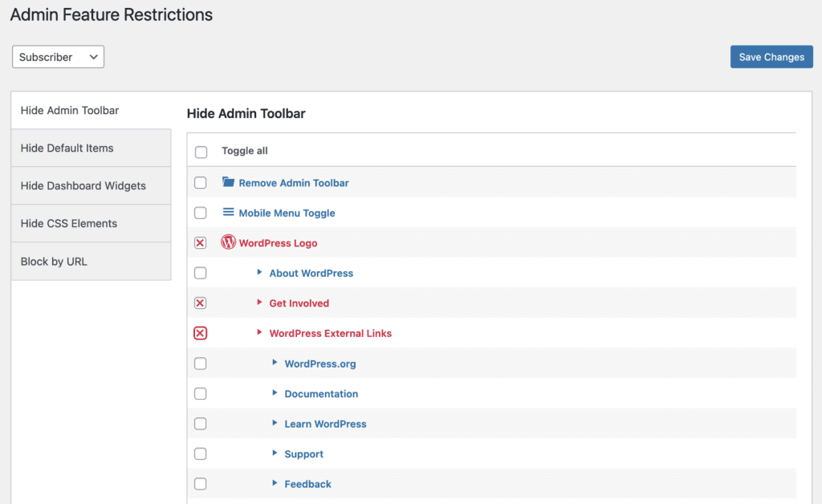The width and height of the screenshot is (822, 504).
Task: Enable the Toggle all checkbox
Action: pyautogui.click(x=200, y=151)
